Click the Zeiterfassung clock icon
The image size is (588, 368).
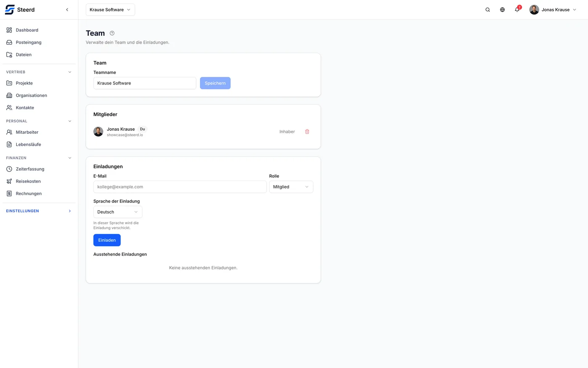tap(9, 169)
